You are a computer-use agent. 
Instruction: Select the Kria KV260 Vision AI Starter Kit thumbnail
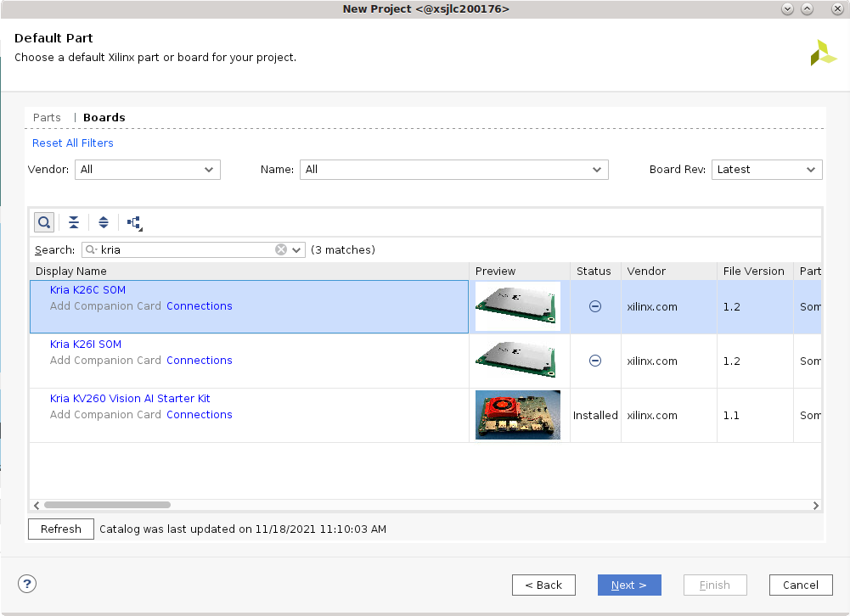517,415
